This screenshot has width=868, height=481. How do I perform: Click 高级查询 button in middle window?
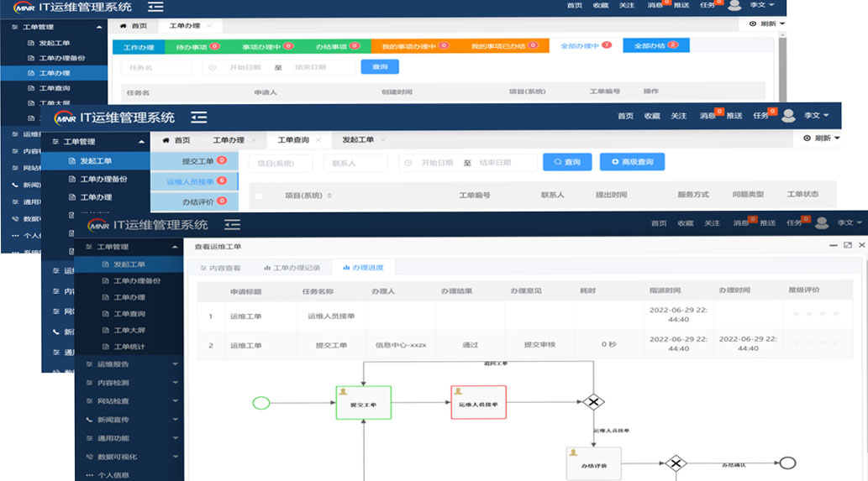click(632, 162)
